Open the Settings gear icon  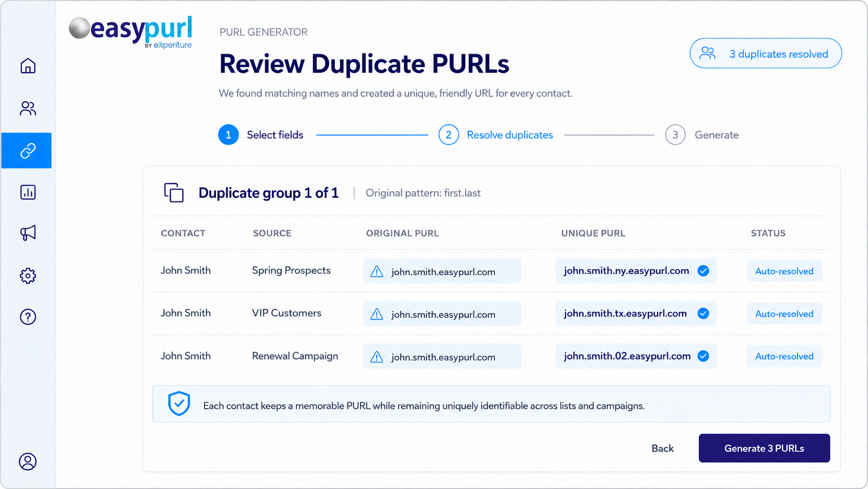pyautogui.click(x=28, y=275)
